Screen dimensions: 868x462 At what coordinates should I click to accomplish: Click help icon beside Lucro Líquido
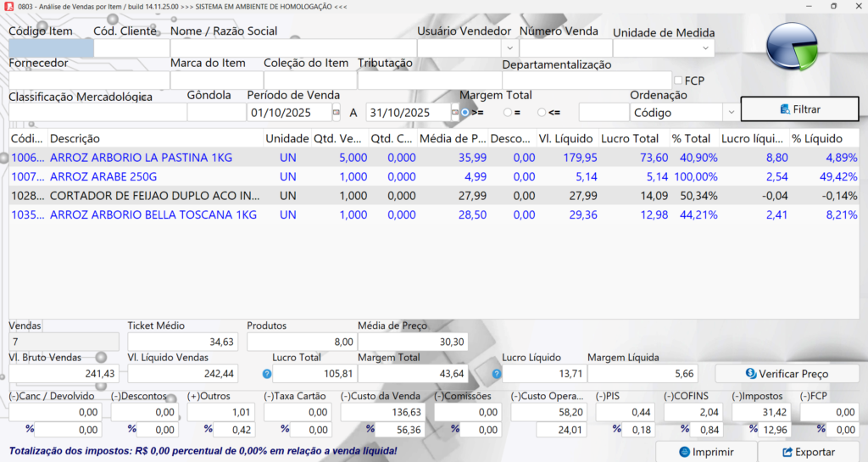point(497,374)
